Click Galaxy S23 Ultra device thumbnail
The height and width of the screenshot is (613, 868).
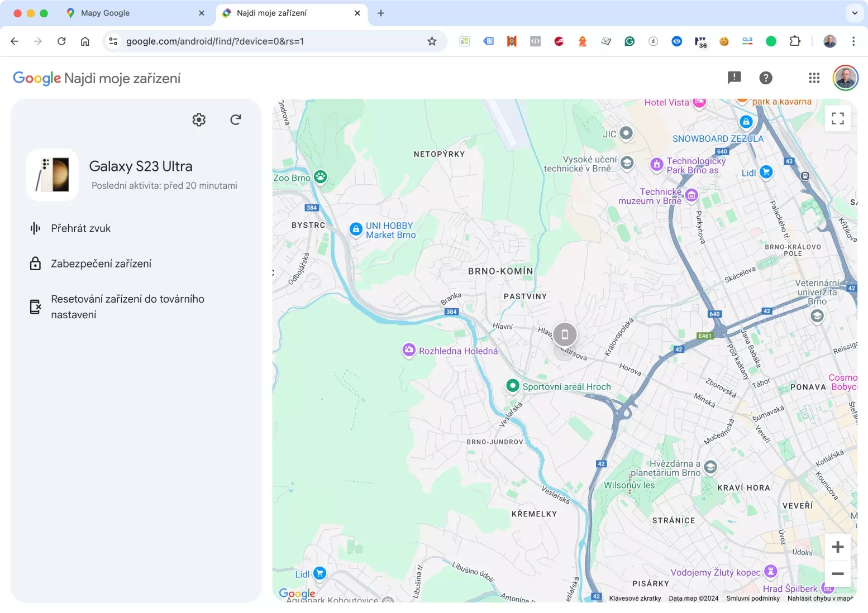point(53,175)
